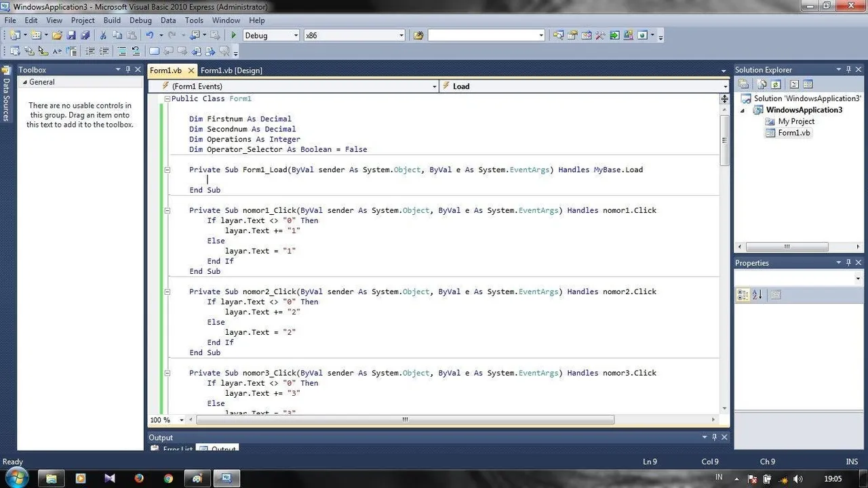Open the Build menu
868x488 pixels.
(112, 20)
